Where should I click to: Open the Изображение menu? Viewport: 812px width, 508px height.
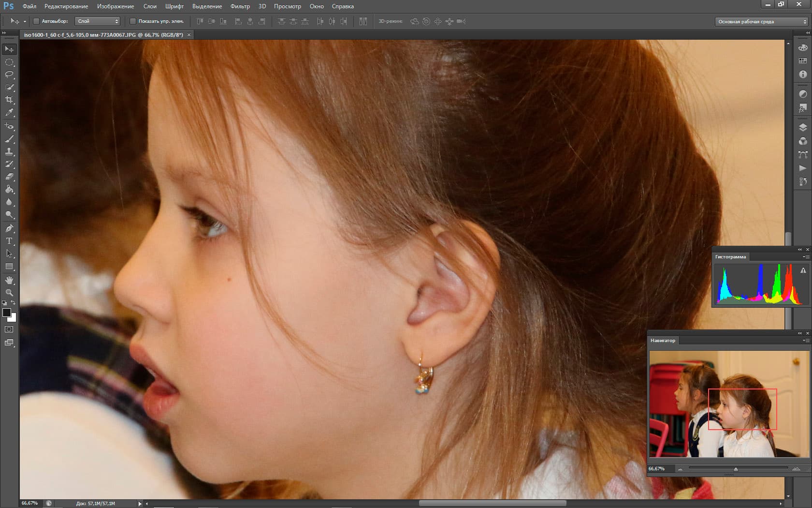pyautogui.click(x=115, y=6)
